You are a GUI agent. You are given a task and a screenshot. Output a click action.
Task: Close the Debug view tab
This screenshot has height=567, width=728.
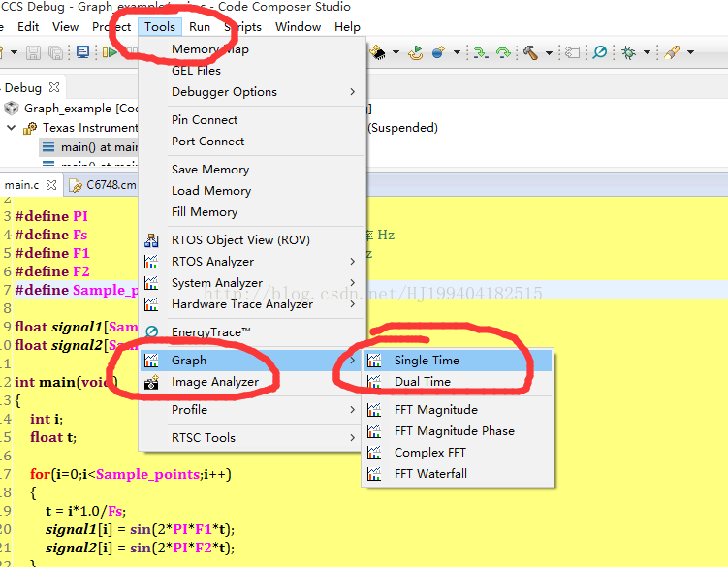[54, 87]
